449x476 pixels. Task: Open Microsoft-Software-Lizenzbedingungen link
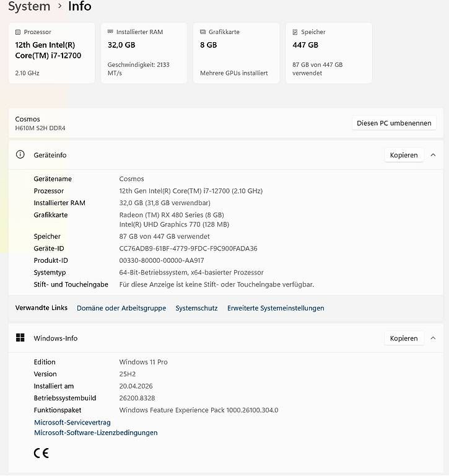coord(95,433)
